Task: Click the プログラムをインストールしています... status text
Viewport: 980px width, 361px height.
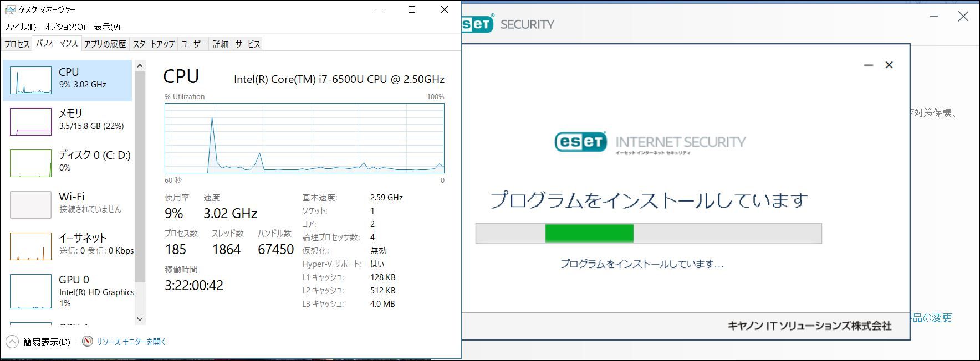Action: point(642,264)
